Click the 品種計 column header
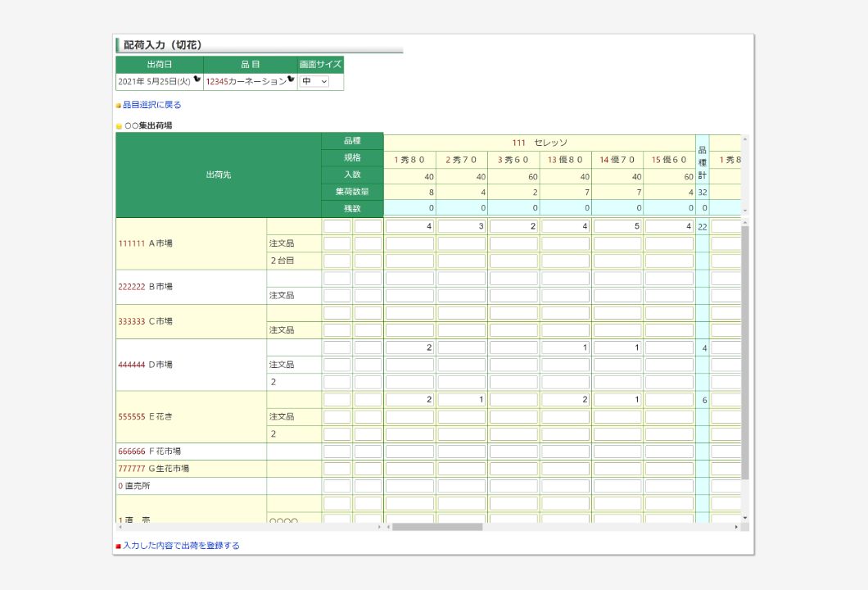The height and width of the screenshot is (590, 868). pos(703,162)
